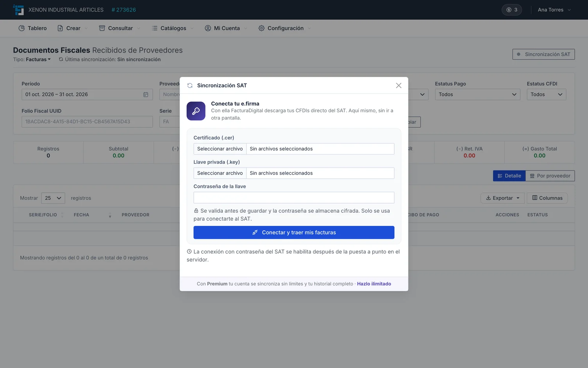Open the credits counter showing 3
Viewport: 588px width, 368px height.
pos(512,10)
